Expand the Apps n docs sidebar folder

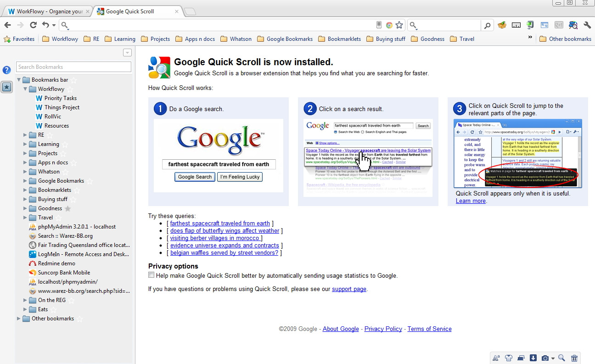[x=25, y=162]
